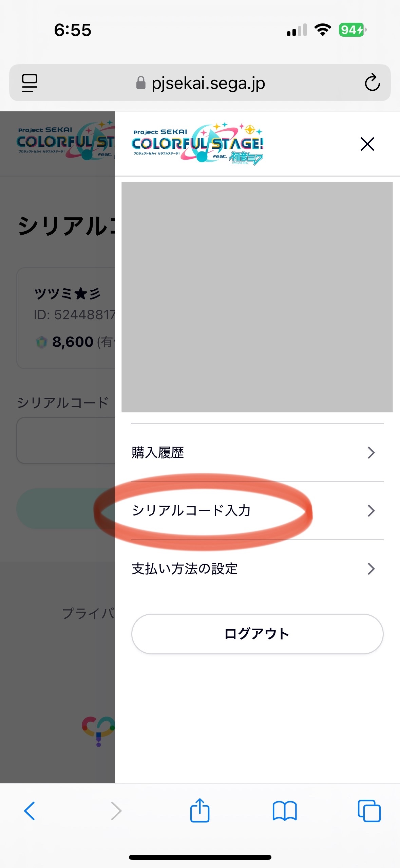Tap the dimmed シリアルコード input field

[66, 440]
